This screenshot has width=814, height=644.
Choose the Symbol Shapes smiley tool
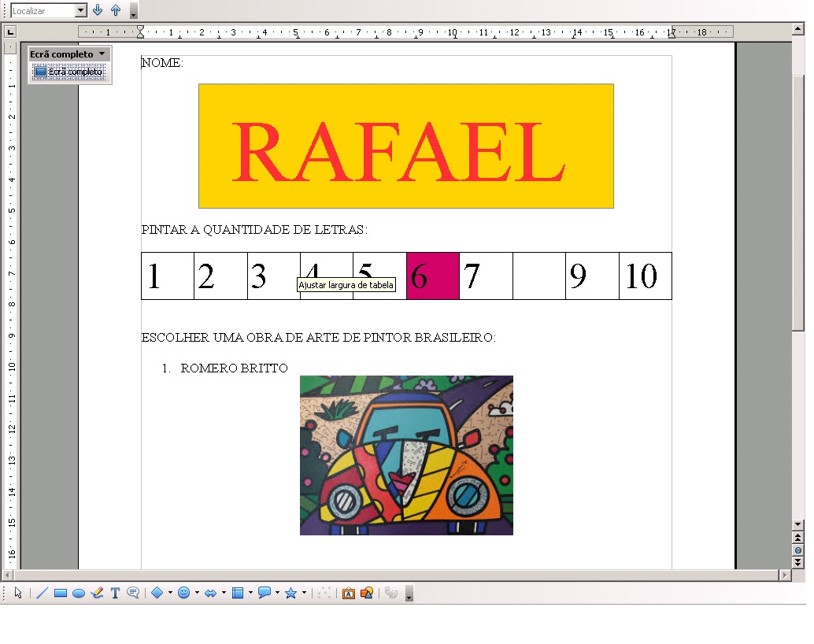point(183,593)
